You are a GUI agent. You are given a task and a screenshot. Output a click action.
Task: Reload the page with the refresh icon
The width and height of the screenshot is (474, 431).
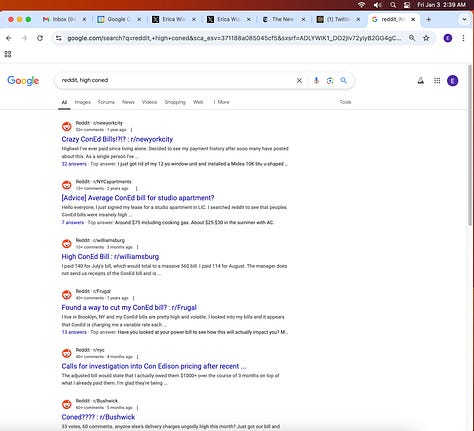pos(40,38)
